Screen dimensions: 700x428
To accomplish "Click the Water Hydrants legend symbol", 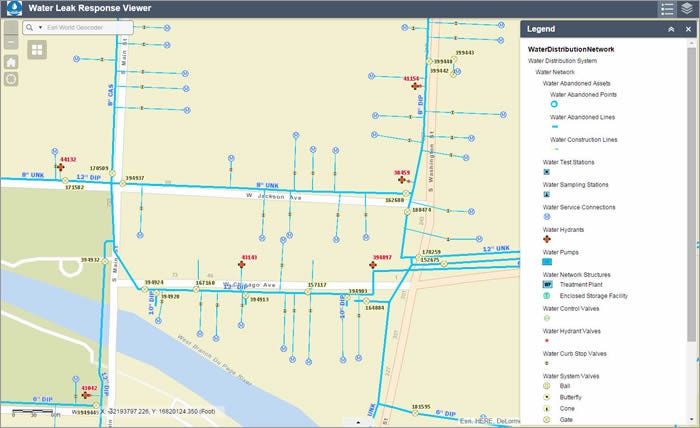I will pyautogui.click(x=547, y=239).
